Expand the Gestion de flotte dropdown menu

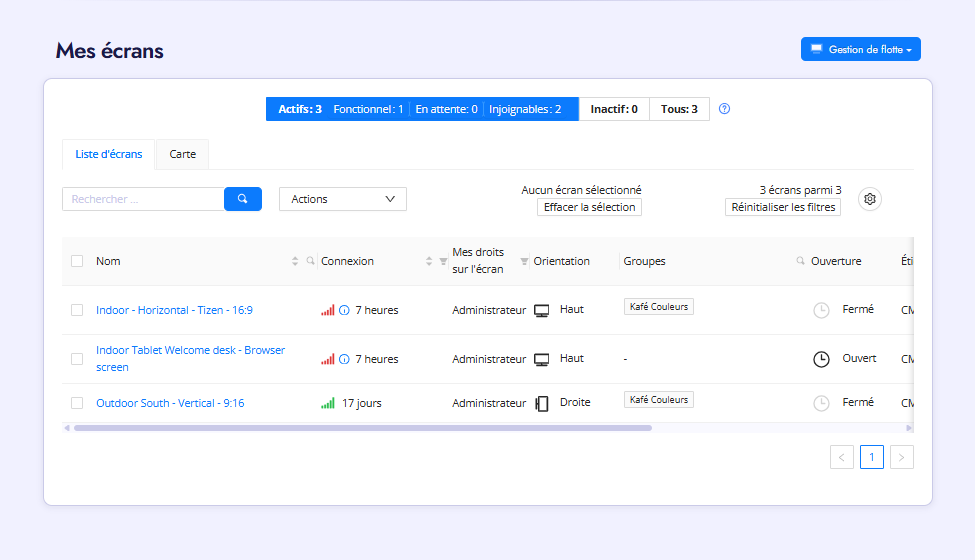coord(860,49)
